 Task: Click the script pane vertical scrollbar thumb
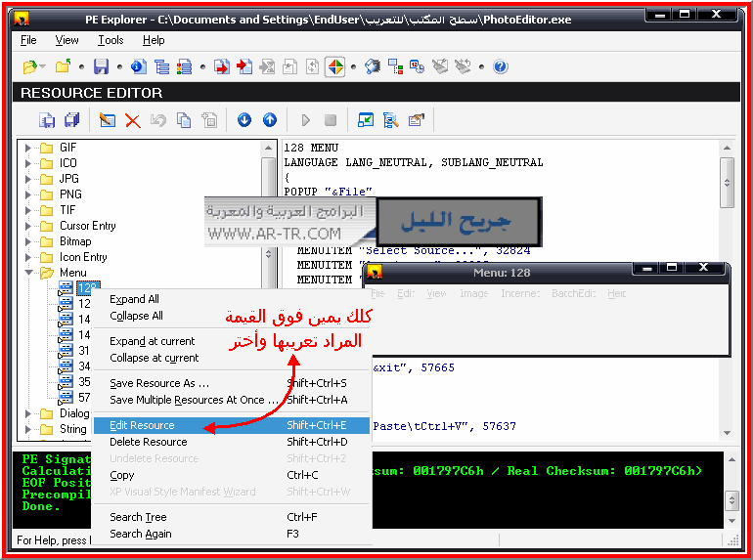(x=727, y=183)
